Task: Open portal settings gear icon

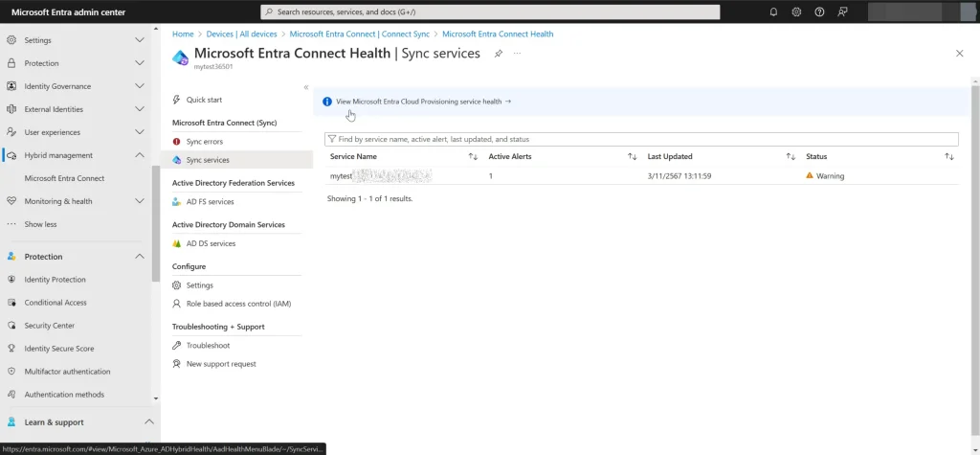Action: (x=796, y=11)
